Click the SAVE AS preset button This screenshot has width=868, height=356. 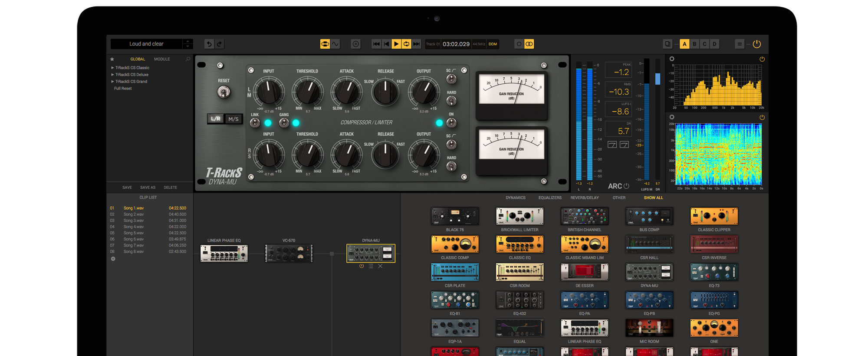click(148, 188)
